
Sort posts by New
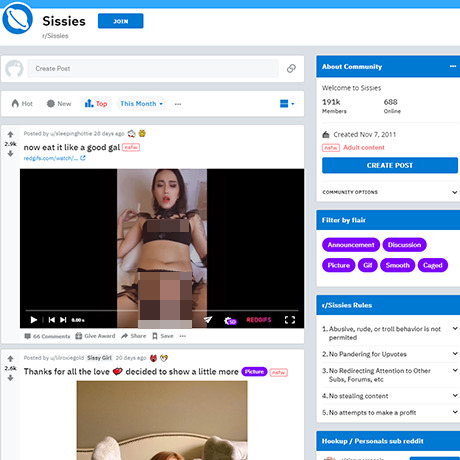59,104
